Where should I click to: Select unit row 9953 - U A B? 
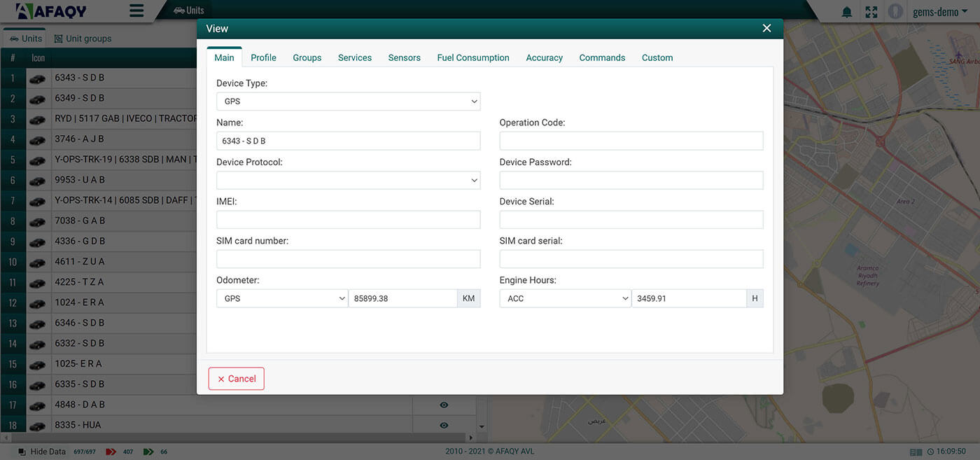[x=99, y=180]
